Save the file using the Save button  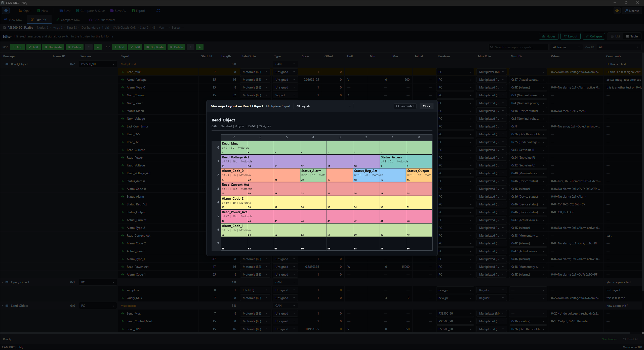click(65, 11)
